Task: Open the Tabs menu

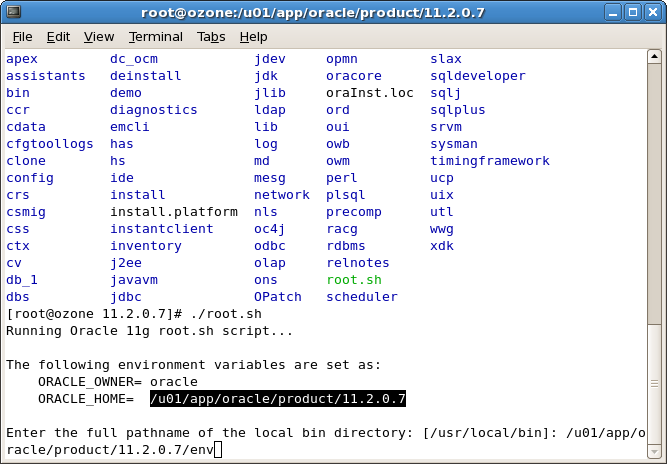Action: tap(211, 37)
